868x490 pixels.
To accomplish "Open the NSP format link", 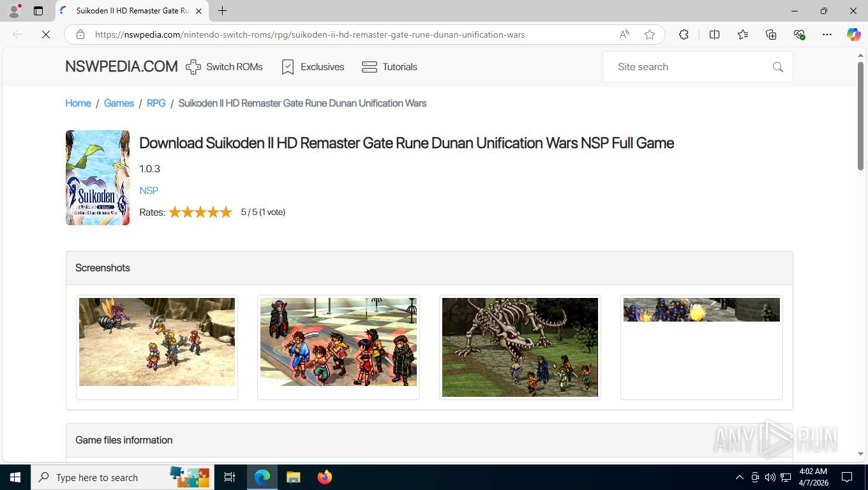I will click(149, 191).
